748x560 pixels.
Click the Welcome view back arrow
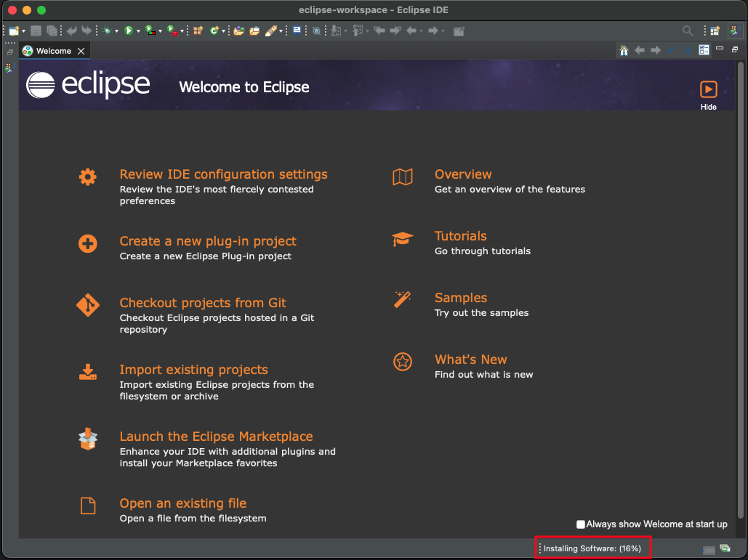[x=640, y=51]
